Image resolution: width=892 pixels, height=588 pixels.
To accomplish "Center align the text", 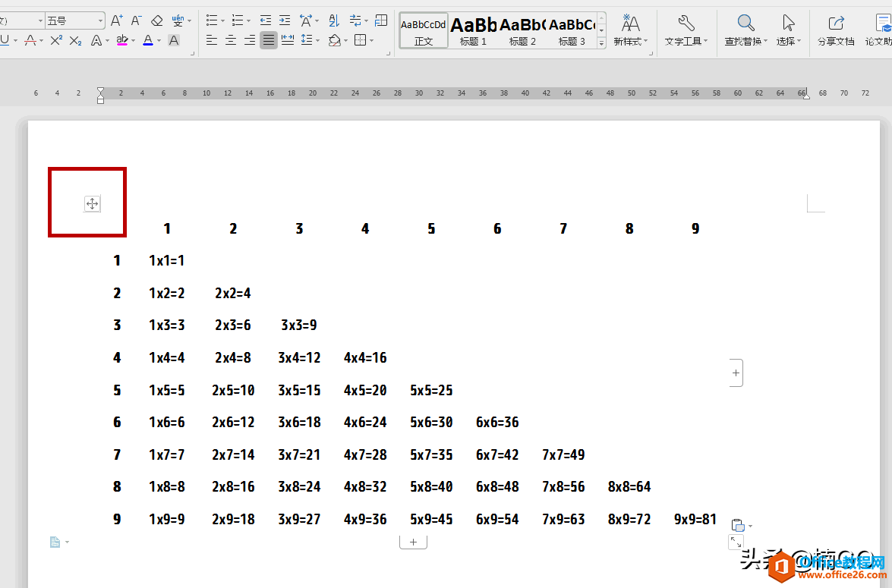I will (x=231, y=40).
